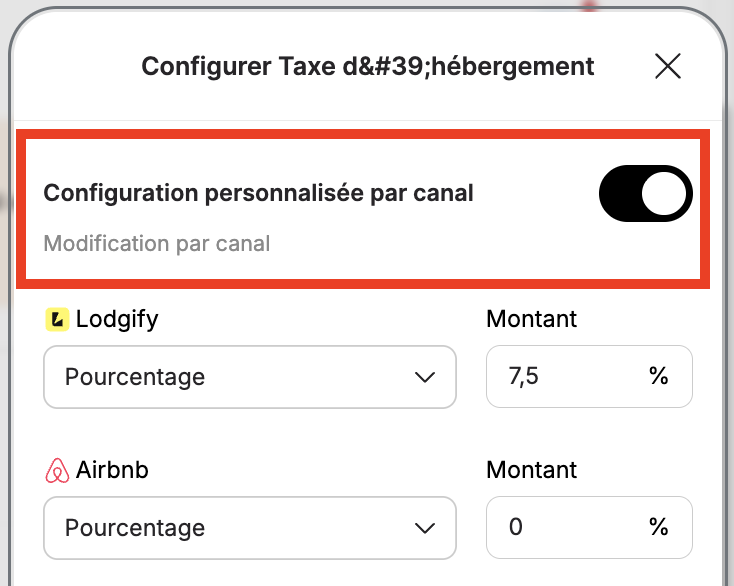Image resolution: width=734 pixels, height=586 pixels.
Task: Click the Airbnb amount field showing 0
Action: click(589, 527)
